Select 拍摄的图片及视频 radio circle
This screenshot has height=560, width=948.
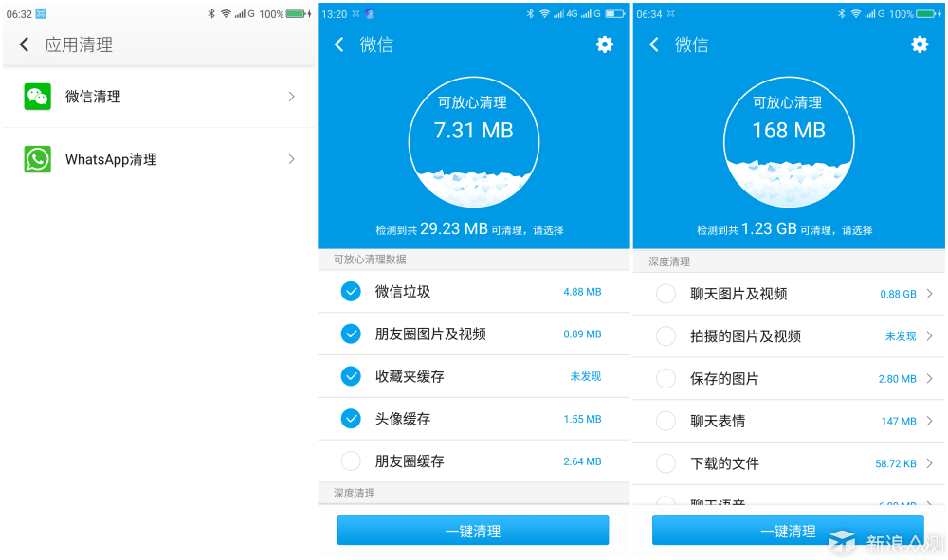coord(665,335)
